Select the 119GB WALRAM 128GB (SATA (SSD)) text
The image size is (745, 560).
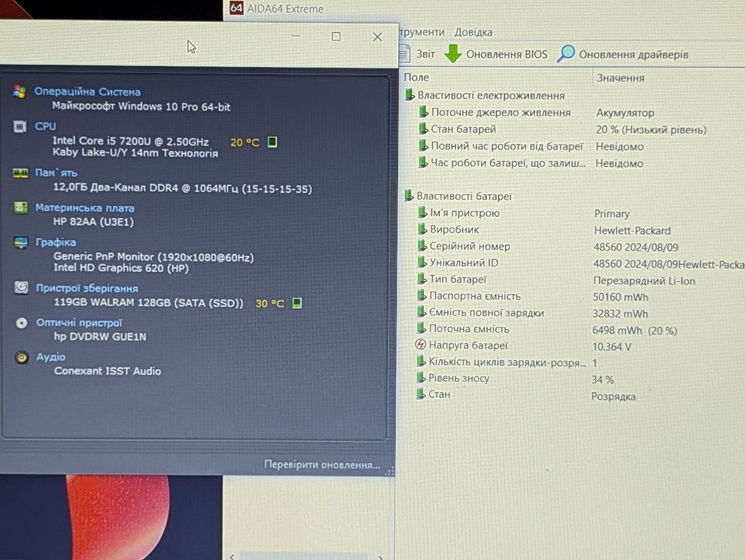(x=148, y=302)
